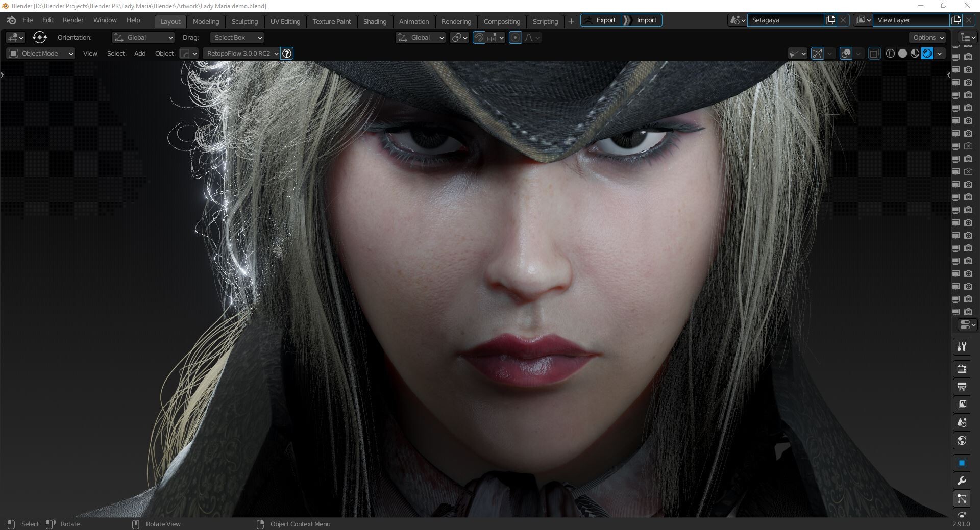Open the proportional editing falloff dropdown
The height and width of the screenshot is (530, 980).
click(532, 38)
